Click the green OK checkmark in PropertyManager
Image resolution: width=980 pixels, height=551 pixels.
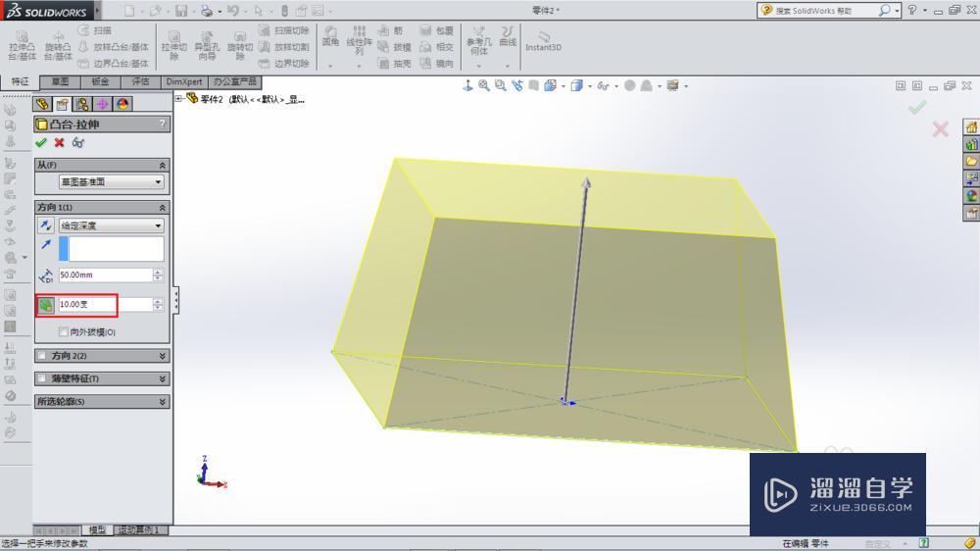click(x=41, y=142)
